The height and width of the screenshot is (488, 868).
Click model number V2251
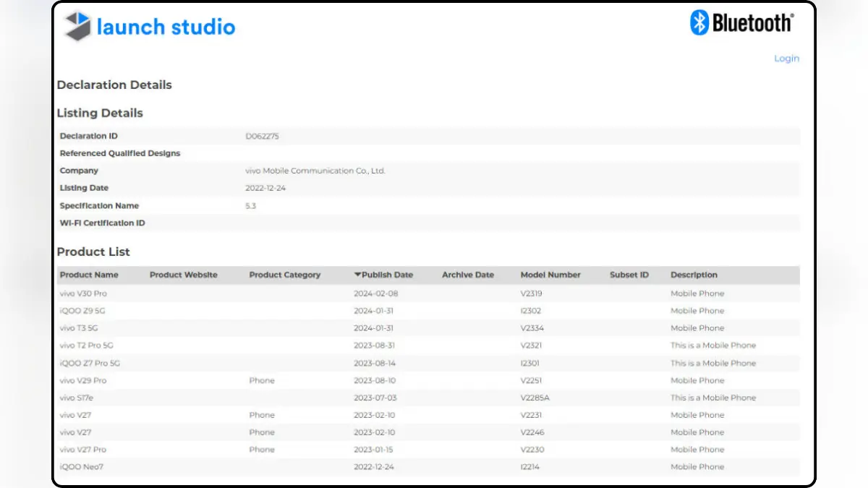531,380
